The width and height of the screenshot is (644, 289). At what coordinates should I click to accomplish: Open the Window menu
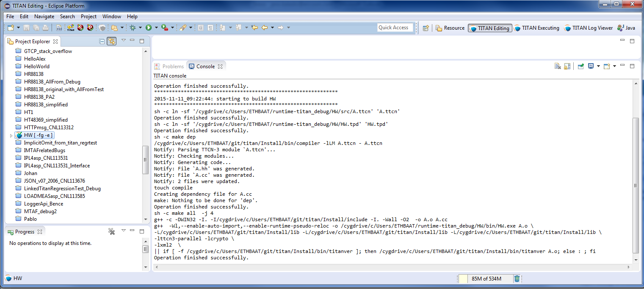click(112, 17)
